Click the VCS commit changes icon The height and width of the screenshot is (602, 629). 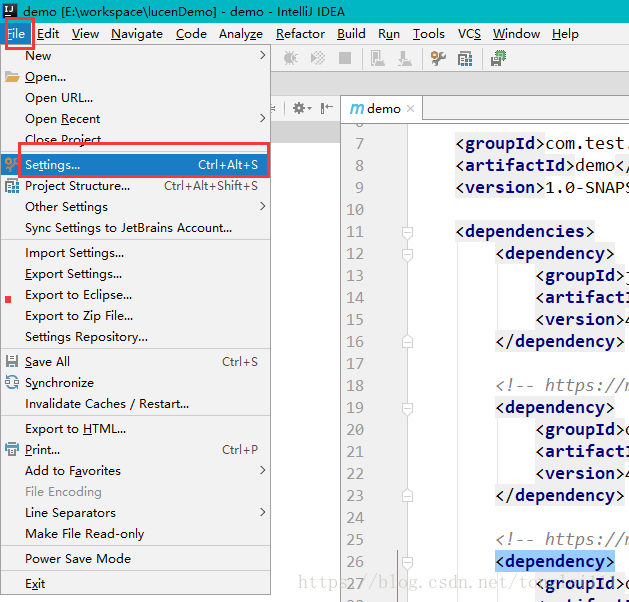[x=405, y=59]
